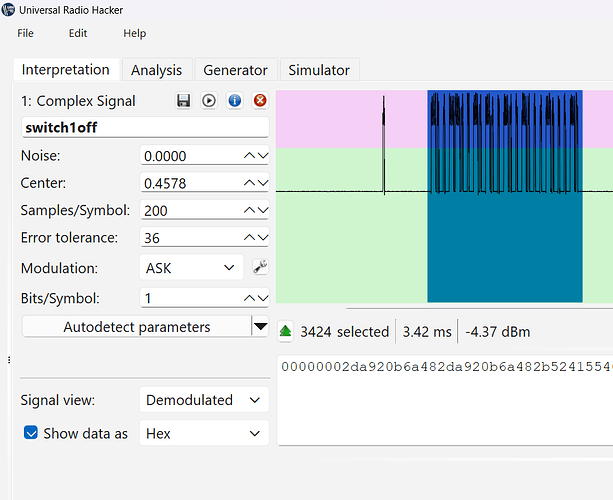
Task: Save the signal with the floppy disk icon
Action: [x=183, y=100]
